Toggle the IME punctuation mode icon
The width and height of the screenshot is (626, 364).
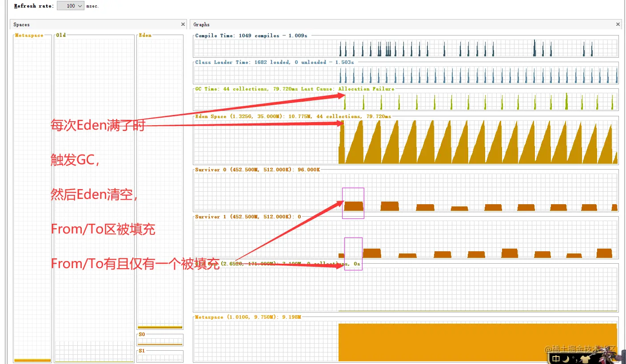[574, 359]
